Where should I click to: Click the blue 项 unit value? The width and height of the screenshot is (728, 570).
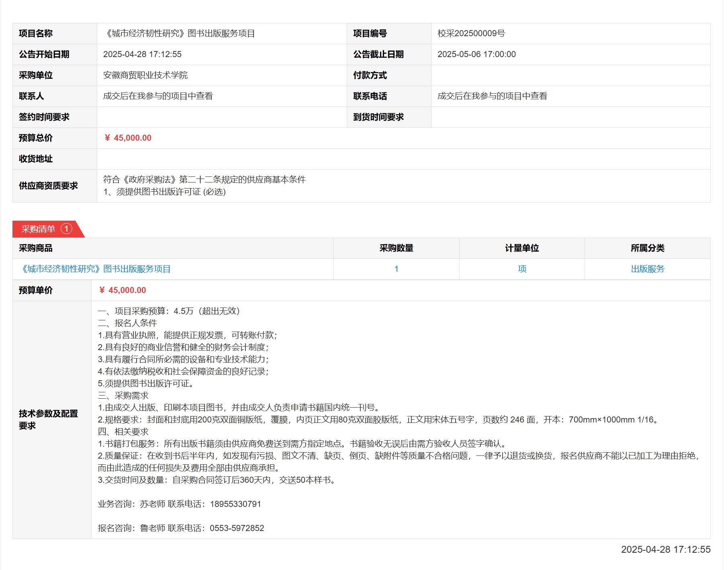521,269
